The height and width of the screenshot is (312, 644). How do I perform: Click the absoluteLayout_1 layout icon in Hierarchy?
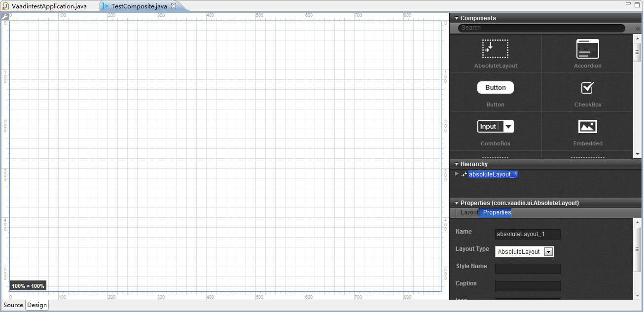point(464,174)
